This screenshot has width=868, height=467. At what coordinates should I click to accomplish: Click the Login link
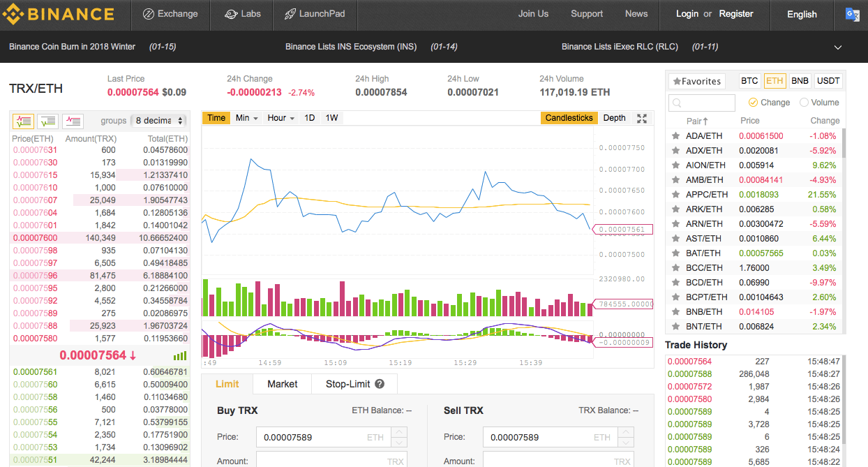(687, 14)
